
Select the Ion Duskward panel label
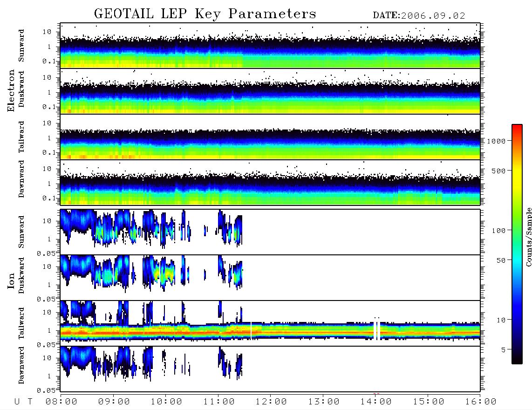21,276
